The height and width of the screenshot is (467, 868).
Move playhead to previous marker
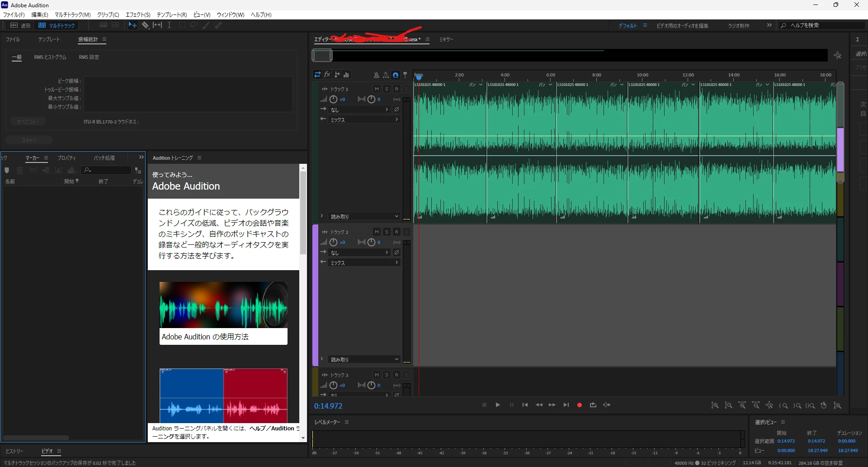[525, 405]
